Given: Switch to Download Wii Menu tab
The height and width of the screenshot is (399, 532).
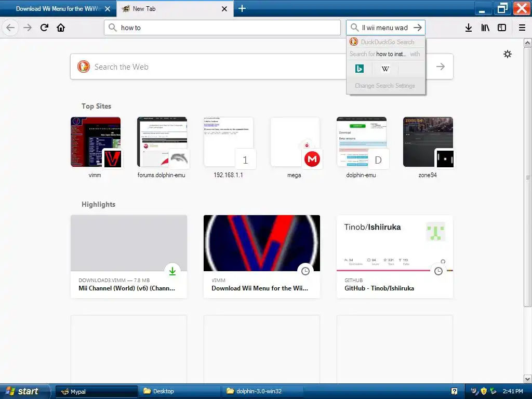Looking at the screenshot, I should click(x=58, y=9).
